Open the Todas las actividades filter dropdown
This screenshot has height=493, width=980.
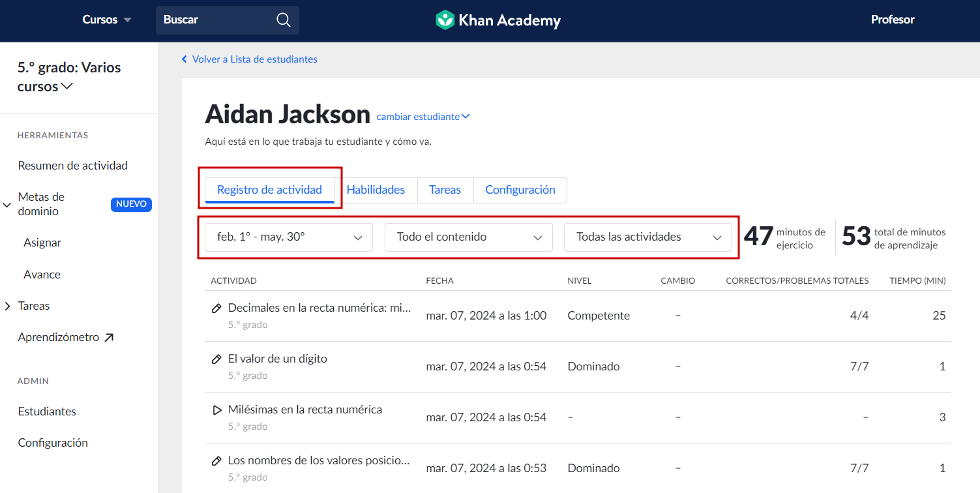tap(648, 237)
